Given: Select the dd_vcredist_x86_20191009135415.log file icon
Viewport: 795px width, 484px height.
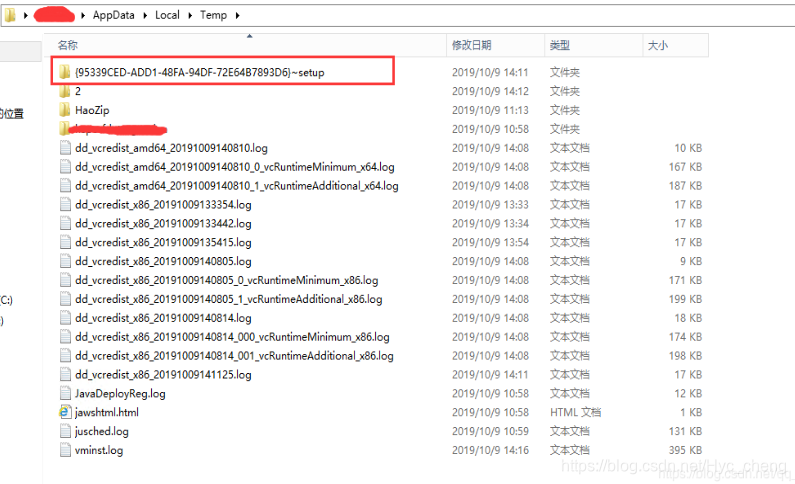Looking at the screenshot, I should pyautogui.click(x=65, y=242).
